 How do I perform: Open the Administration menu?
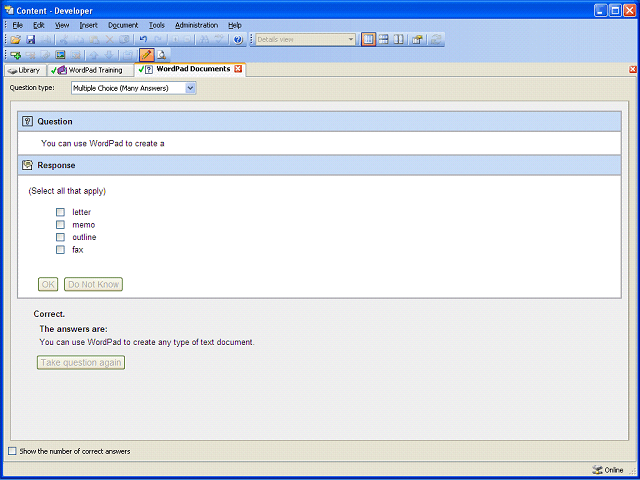coord(196,25)
